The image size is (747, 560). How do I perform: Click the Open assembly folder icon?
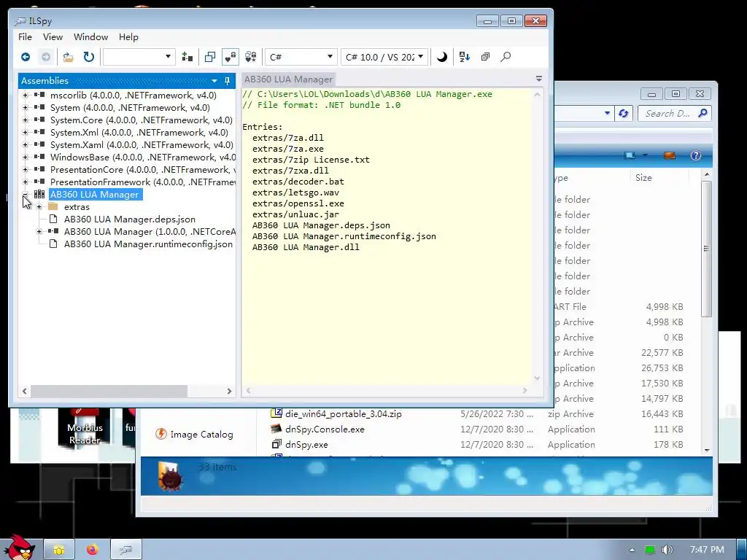(68, 57)
